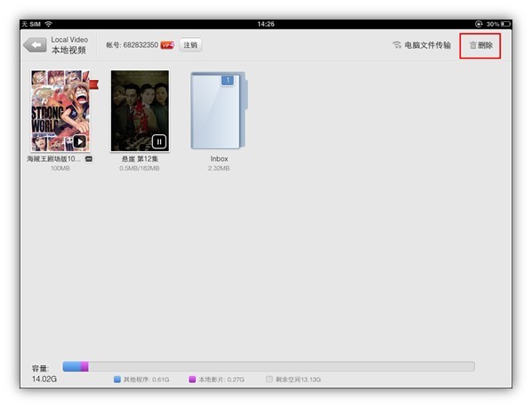
Task: Tap subtitle icon beside 海贼王剧场版 title
Action: coord(89,159)
